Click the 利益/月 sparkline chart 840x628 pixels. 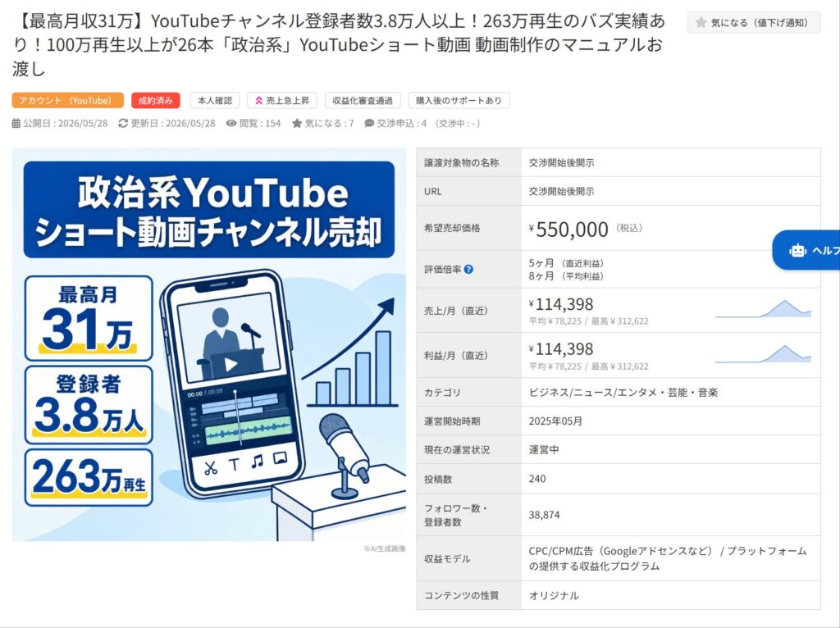763,354
